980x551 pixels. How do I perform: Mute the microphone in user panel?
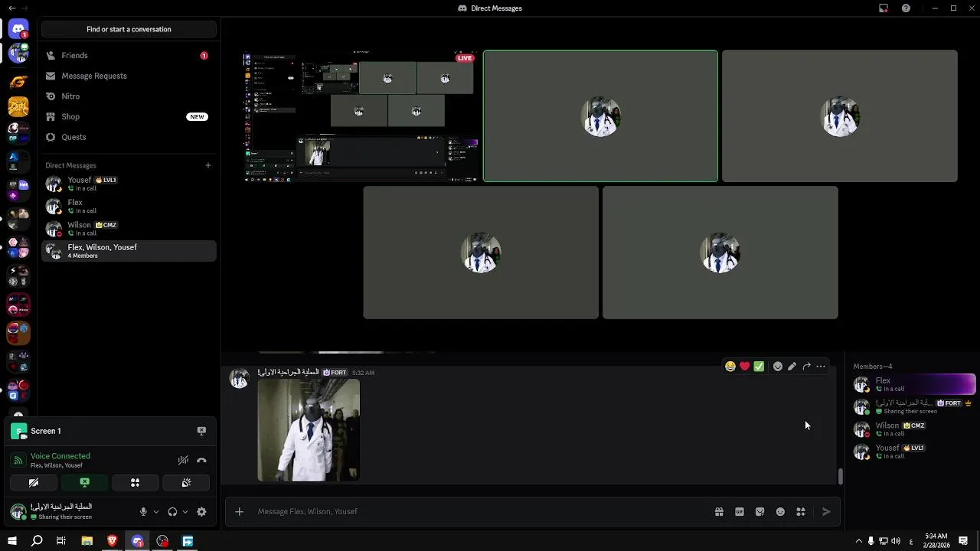(x=143, y=512)
